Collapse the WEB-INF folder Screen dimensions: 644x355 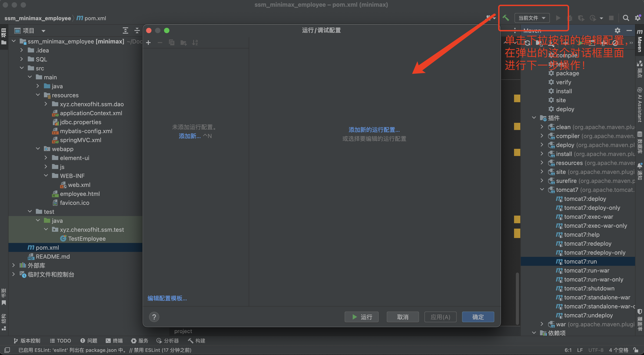[46, 176]
